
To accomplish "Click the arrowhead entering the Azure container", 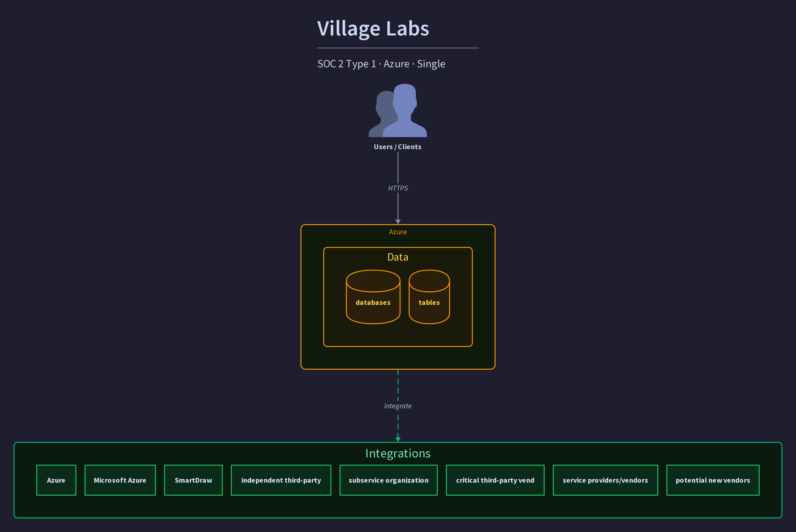I will point(398,222).
